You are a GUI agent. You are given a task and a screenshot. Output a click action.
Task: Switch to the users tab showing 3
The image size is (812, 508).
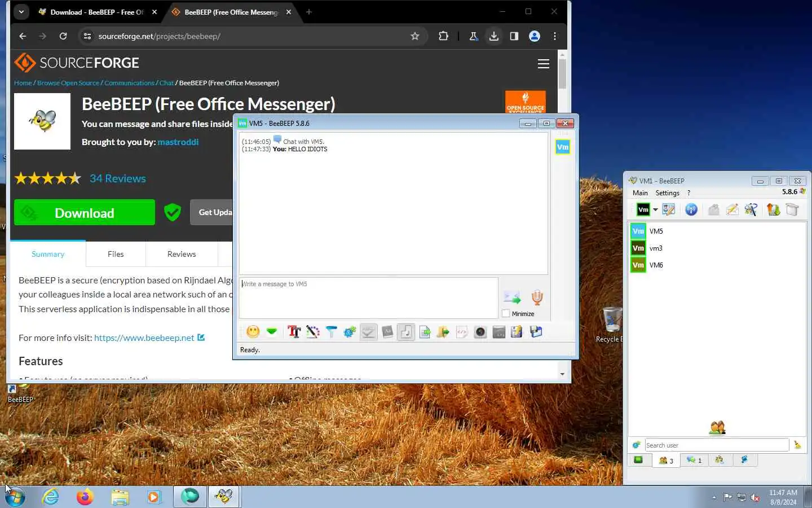(x=666, y=460)
